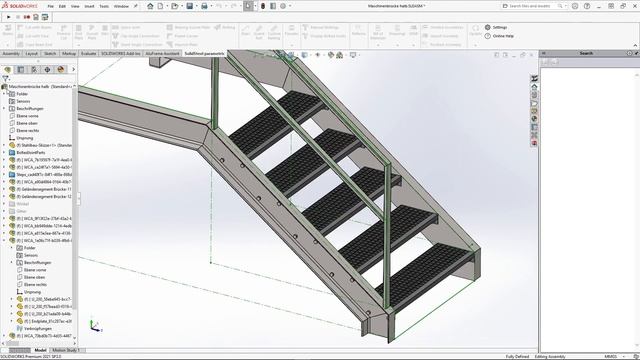Click the Home icon in top toolbar
640x360 pixels.
(x=150, y=6)
